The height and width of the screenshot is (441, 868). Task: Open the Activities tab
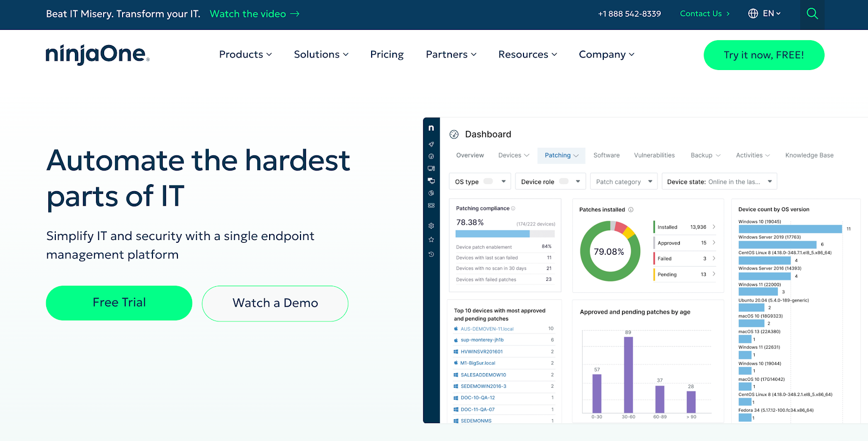tap(753, 155)
